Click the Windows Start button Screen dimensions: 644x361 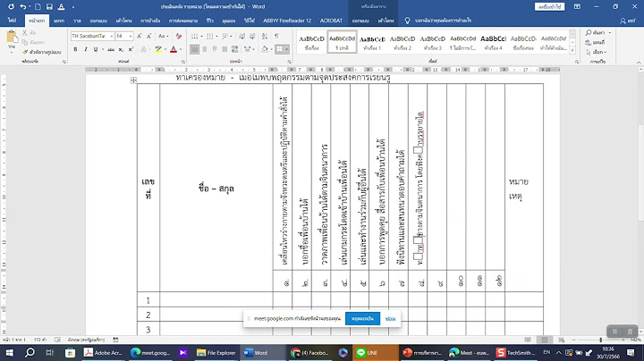pos(10,352)
